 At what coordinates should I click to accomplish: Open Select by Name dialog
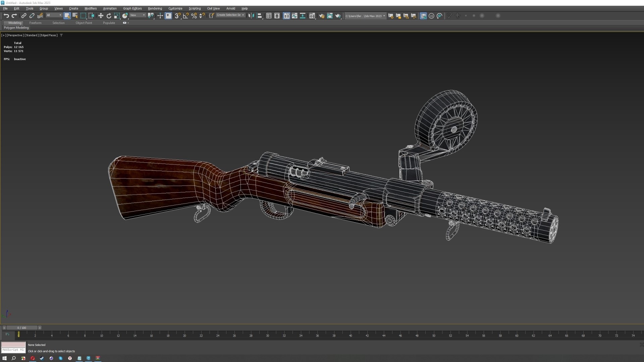pos(75,16)
